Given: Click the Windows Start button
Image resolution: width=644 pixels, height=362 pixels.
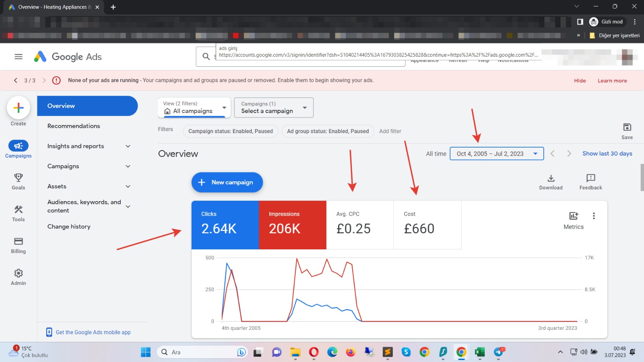Looking at the screenshot, I should (x=146, y=352).
